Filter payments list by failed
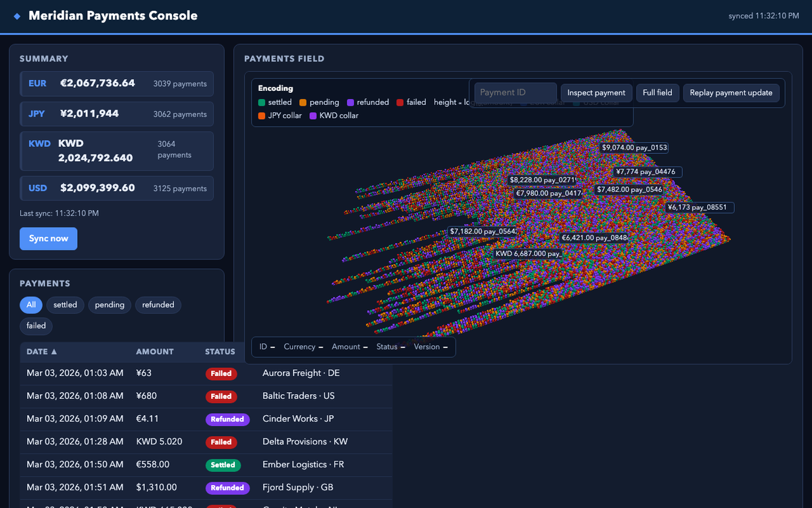 coord(37,326)
